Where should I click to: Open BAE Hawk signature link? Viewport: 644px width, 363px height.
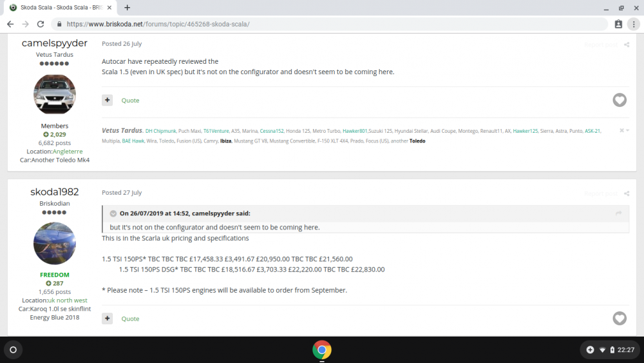133,141
